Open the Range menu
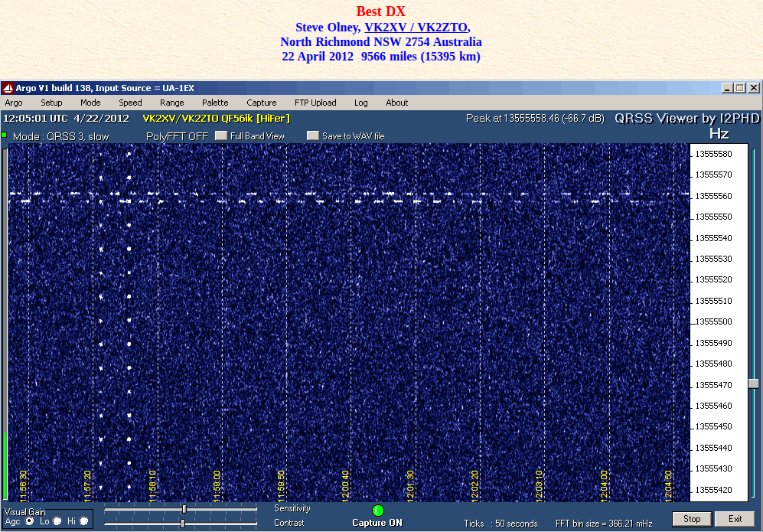 171,103
